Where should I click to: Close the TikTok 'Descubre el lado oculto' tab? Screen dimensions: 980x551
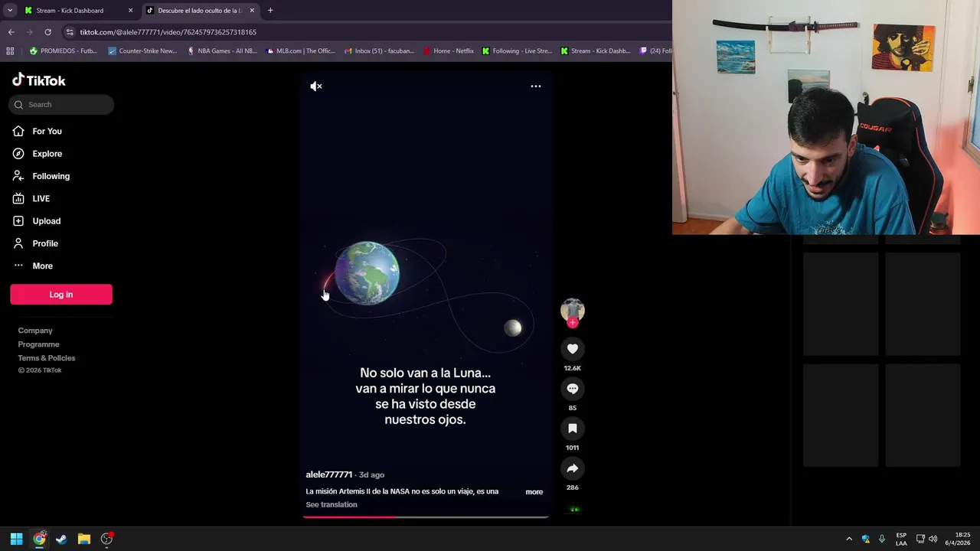point(252,11)
